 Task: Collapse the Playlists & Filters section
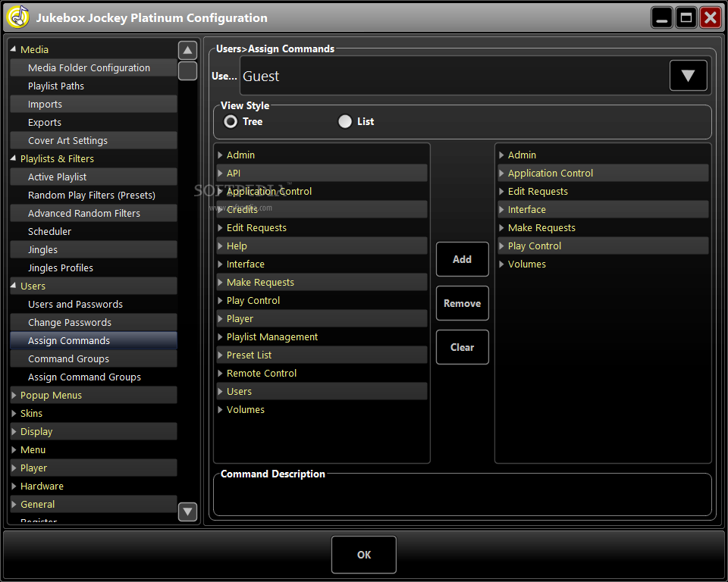pyautogui.click(x=13, y=158)
